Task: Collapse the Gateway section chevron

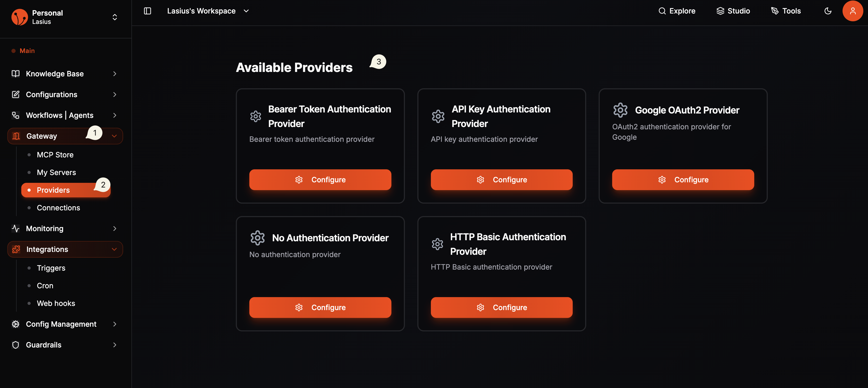Action: pyautogui.click(x=115, y=136)
